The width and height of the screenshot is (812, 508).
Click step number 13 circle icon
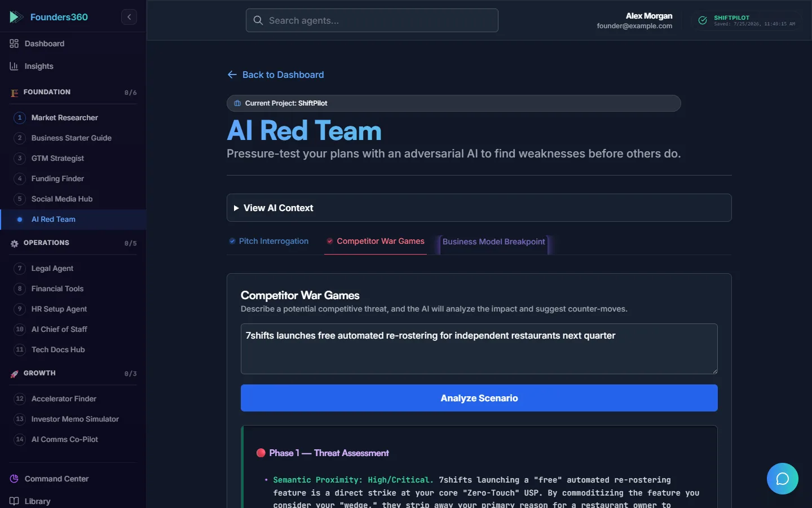coord(20,419)
